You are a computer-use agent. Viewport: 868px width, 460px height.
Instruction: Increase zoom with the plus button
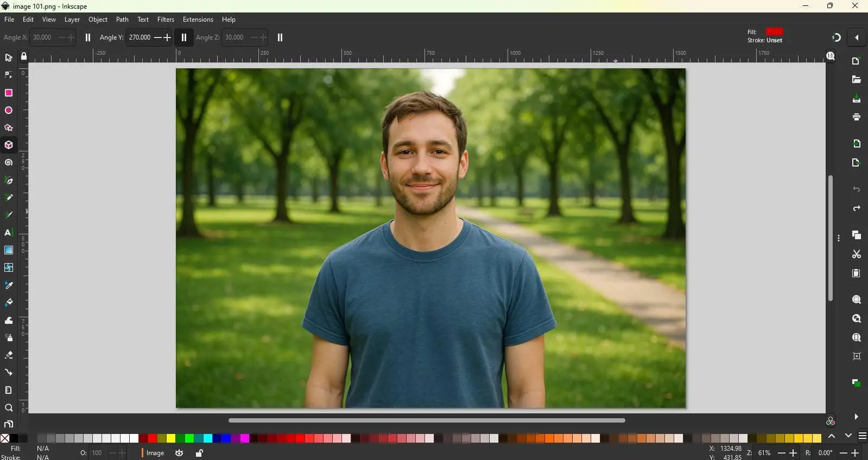(793, 453)
